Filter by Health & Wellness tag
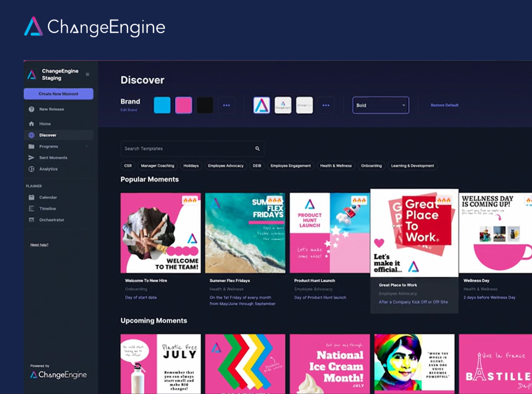 (x=336, y=165)
